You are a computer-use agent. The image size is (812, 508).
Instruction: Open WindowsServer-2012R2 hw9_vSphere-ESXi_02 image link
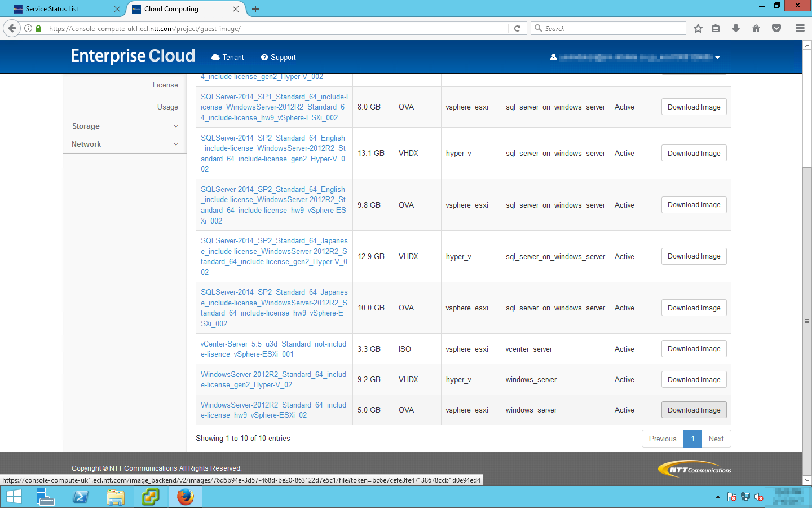click(x=273, y=410)
